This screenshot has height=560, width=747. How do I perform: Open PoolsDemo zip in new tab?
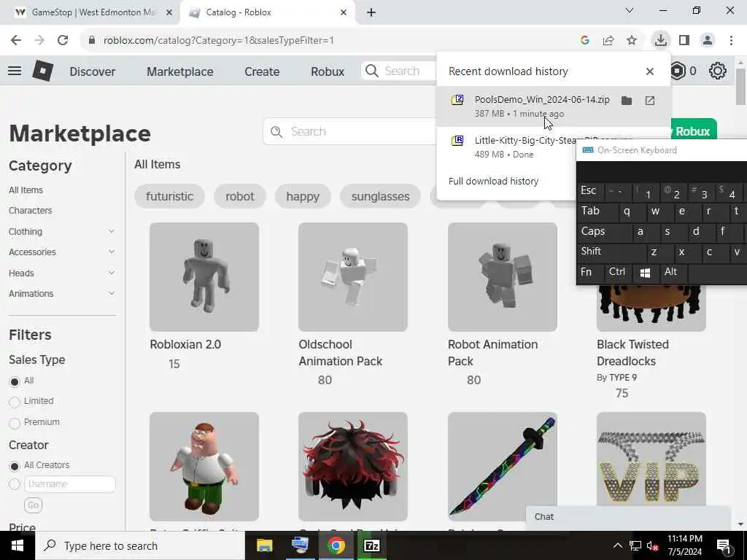coord(650,101)
